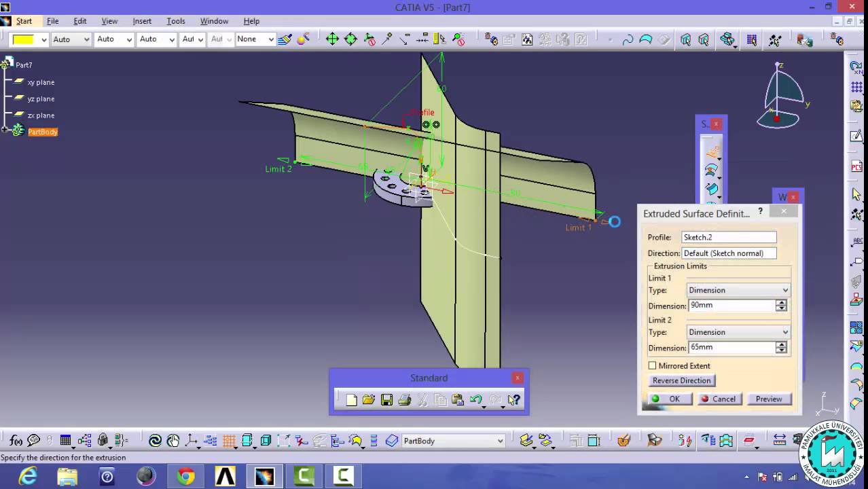Screen dimensions: 868x489
Task: Click Cancel in Extruded Surface Definition
Action: (719, 399)
